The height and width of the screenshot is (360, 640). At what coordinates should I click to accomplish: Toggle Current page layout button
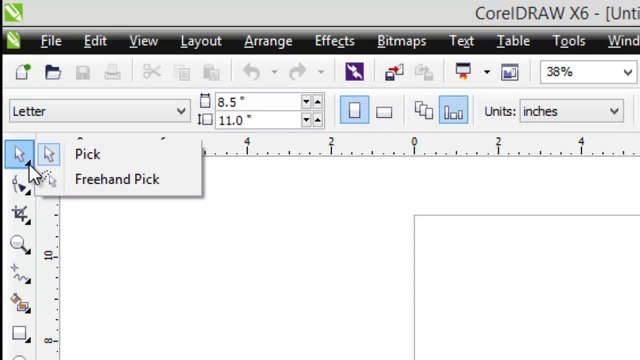(453, 110)
